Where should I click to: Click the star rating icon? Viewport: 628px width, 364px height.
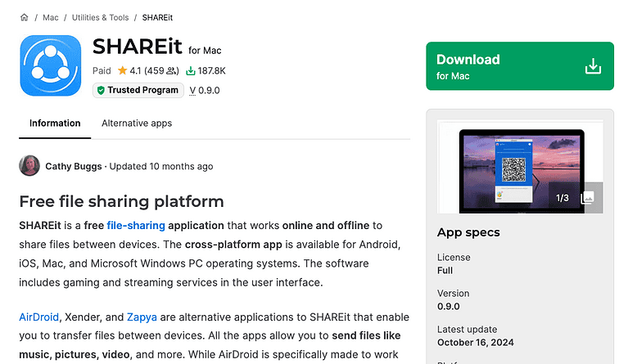(121, 71)
